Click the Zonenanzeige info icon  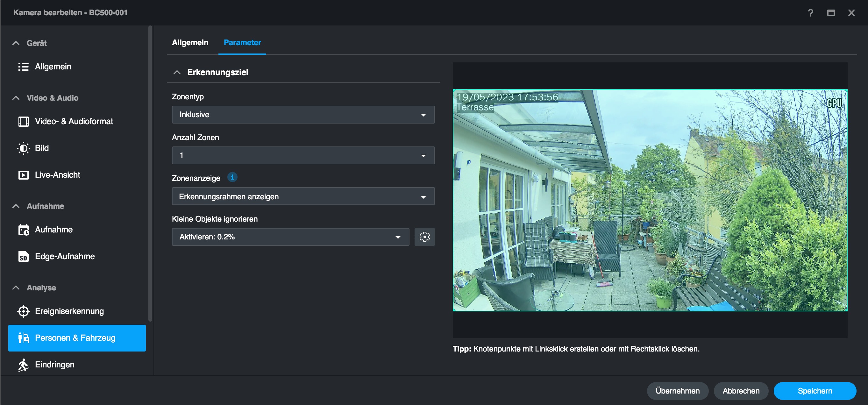[x=232, y=177]
